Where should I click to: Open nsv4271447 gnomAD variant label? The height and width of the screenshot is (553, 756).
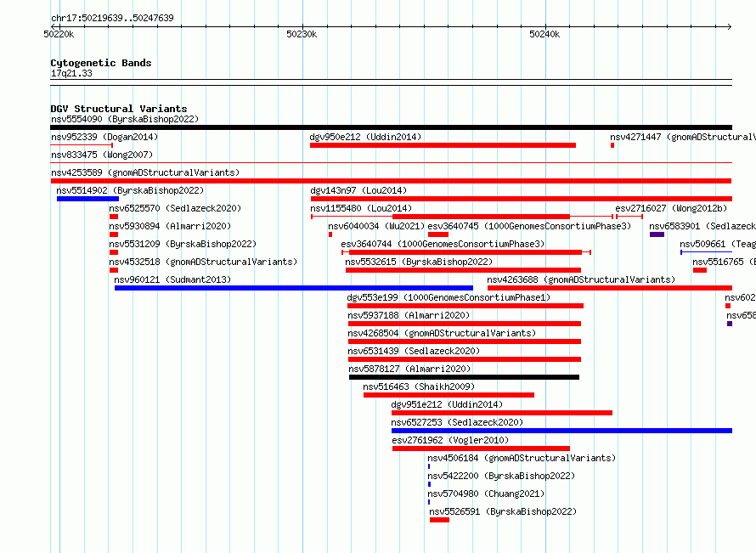(x=683, y=137)
